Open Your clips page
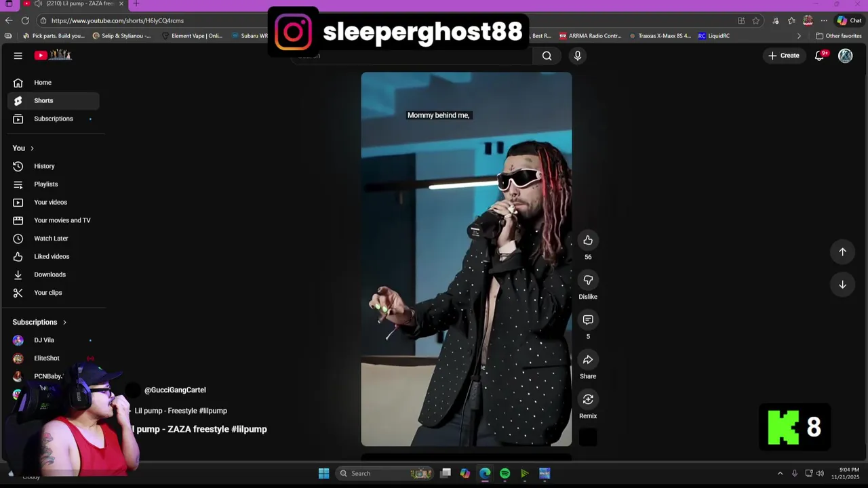The width and height of the screenshot is (868, 488). [x=54, y=293]
